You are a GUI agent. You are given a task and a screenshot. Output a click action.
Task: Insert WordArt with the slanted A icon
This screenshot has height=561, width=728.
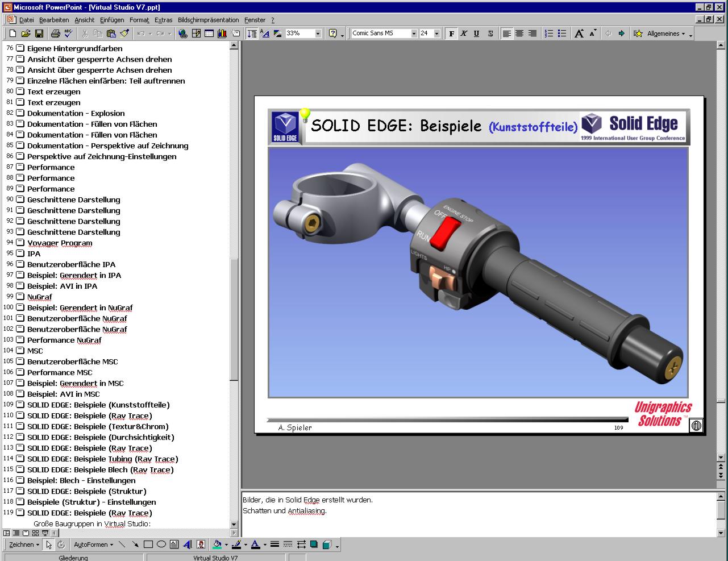coord(188,545)
